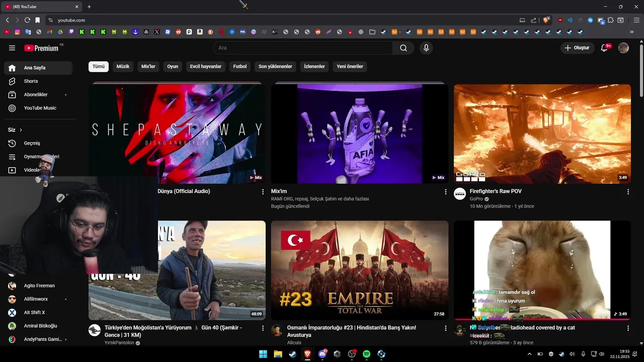Image resolution: width=644 pixels, height=362 pixels.
Task: Select the İzlenenler filter chip
Action: (314, 66)
